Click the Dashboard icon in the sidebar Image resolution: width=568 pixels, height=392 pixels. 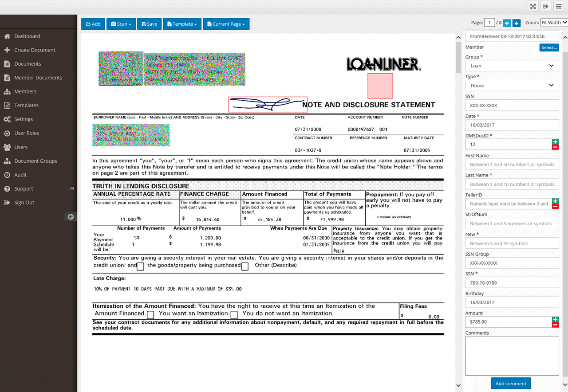(x=7, y=36)
